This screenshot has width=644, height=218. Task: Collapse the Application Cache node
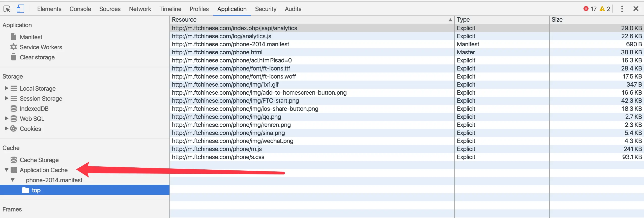pyautogui.click(x=7, y=170)
